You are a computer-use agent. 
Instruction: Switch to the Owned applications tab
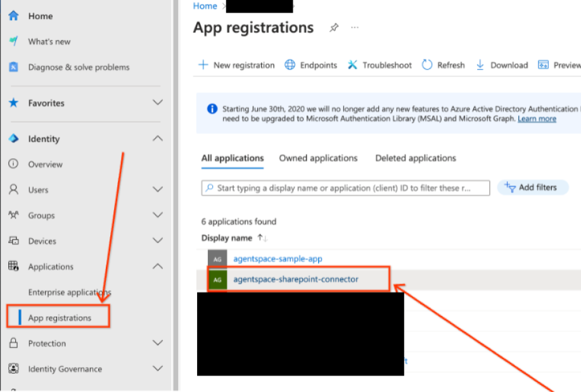317,158
